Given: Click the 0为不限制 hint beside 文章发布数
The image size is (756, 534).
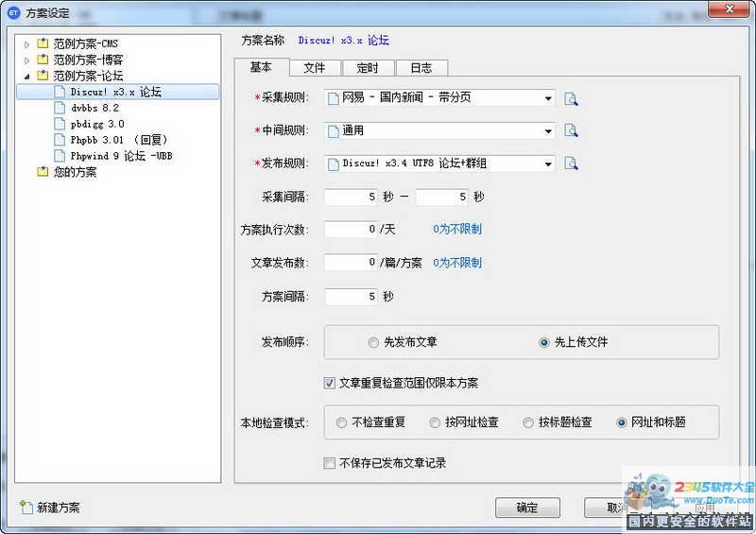Looking at the screenshot, I should point(457,263).
